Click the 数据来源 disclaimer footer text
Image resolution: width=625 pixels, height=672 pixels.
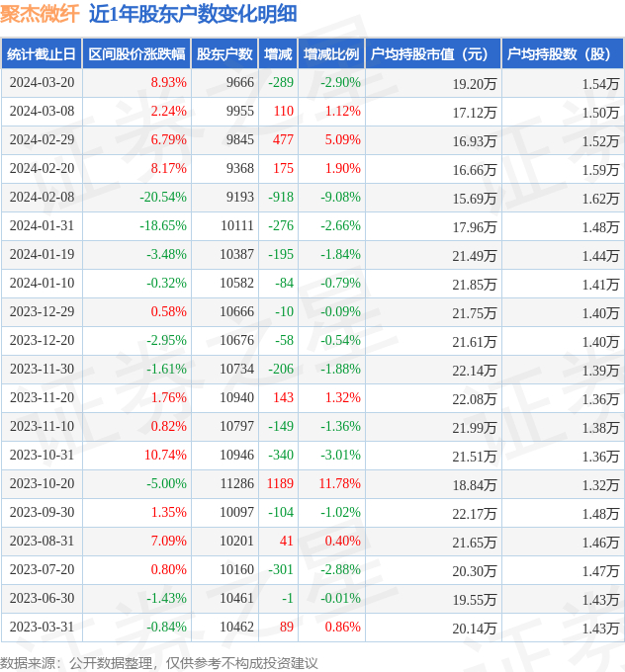(159, 662)
